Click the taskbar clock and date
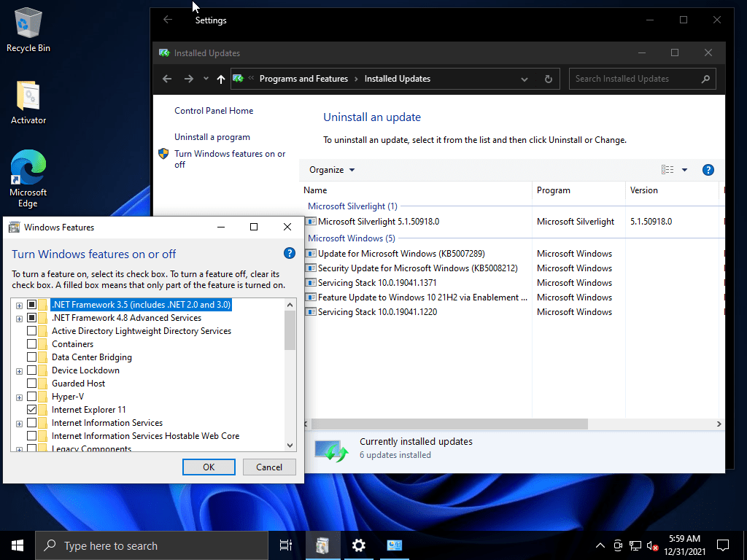 tap(684, 545)
